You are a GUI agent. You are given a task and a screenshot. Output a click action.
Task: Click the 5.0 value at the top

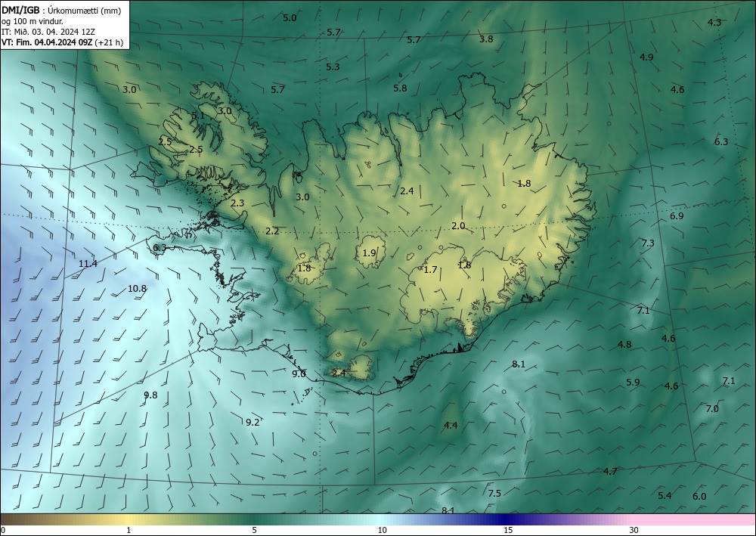coord(290,18)
